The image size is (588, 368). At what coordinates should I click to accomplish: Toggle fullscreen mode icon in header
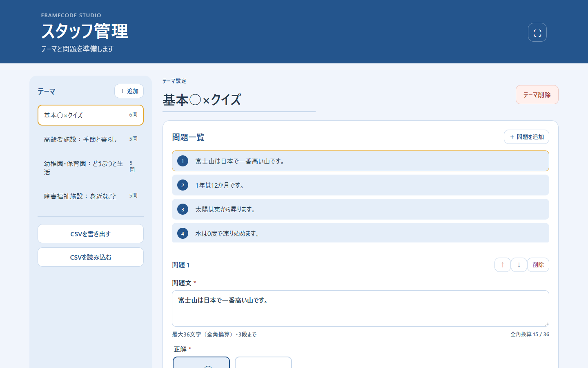click(x=537, y=32)
